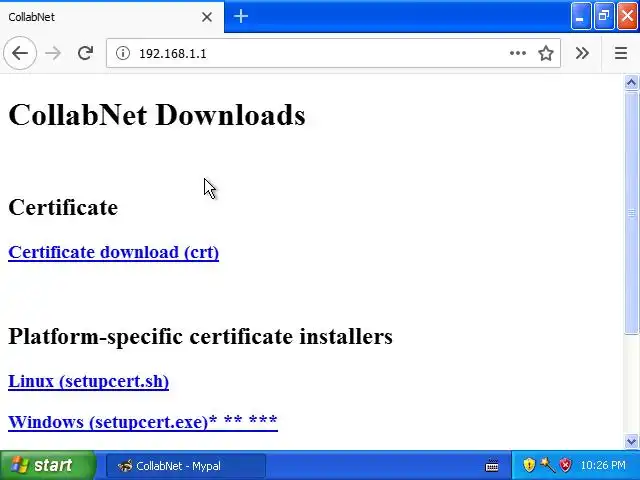This screenshot has width=640, height=480.
Task: Open the Windows Start menu
Action: point(48,465)
